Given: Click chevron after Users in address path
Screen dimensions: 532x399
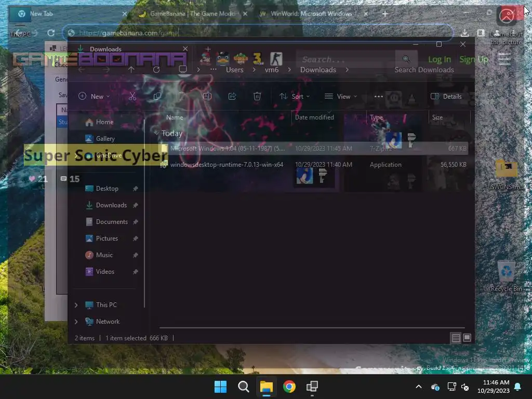Looking at the screenshot, I should point(254,70).
